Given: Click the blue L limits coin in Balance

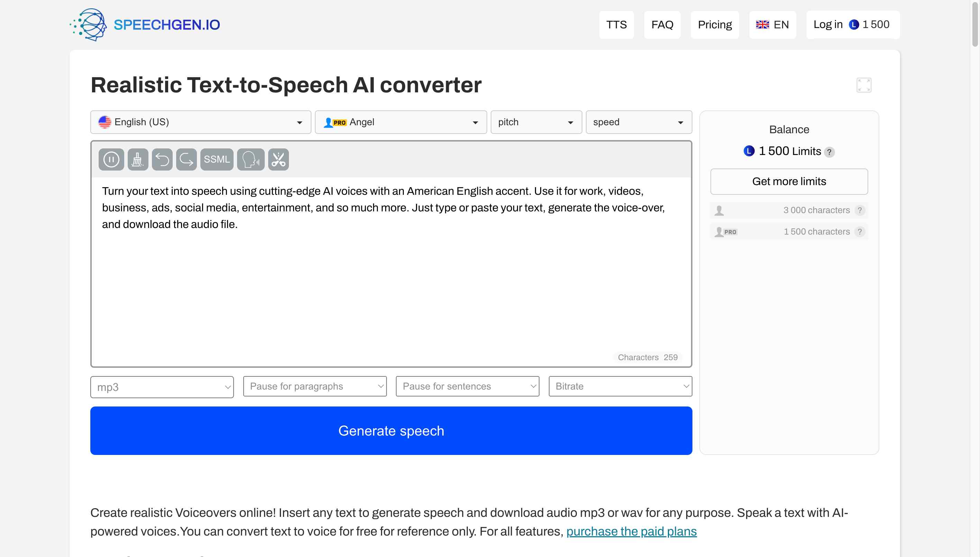Looking at the screenshot, I should [x=749, y=151].
